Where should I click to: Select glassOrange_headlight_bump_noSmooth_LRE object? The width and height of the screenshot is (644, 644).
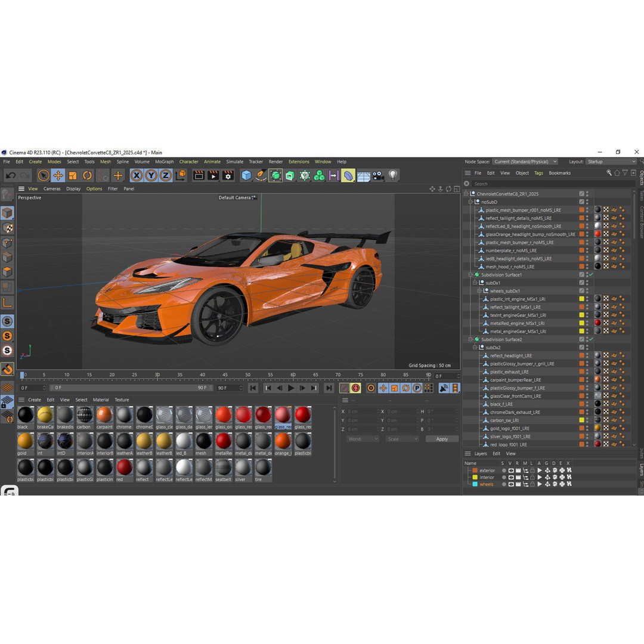coord(530,234)
